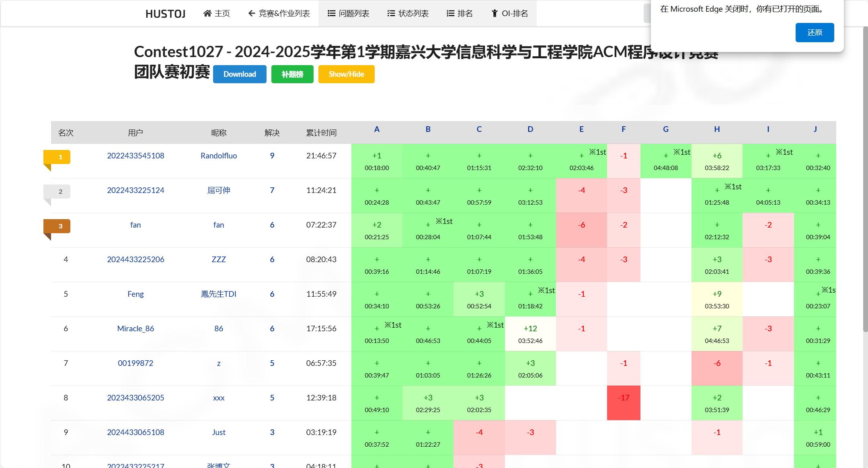
Task: Select the trophy icon for OI-排名
Action: coord(494,13)
